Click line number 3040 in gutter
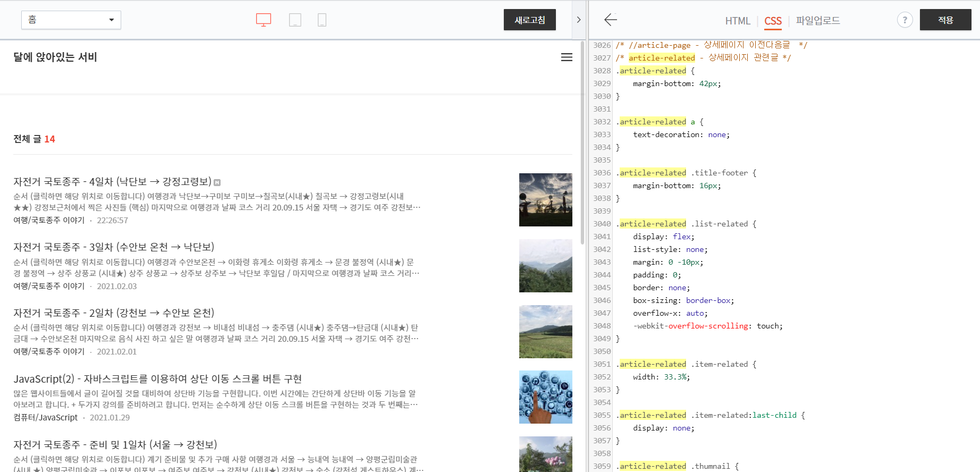Image resolution: width=980 pixels, height=472 pixels. pos(602,224)
